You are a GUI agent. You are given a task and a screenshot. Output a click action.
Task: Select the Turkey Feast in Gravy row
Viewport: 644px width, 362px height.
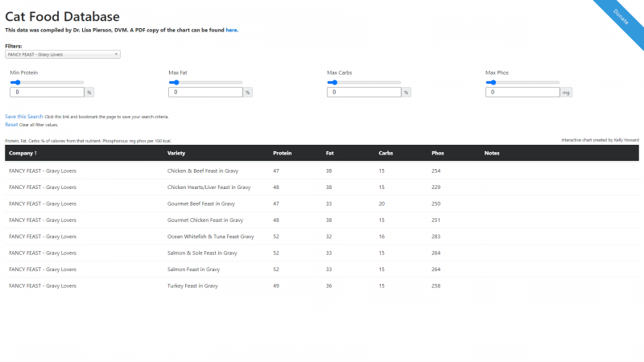pos(192,286)
